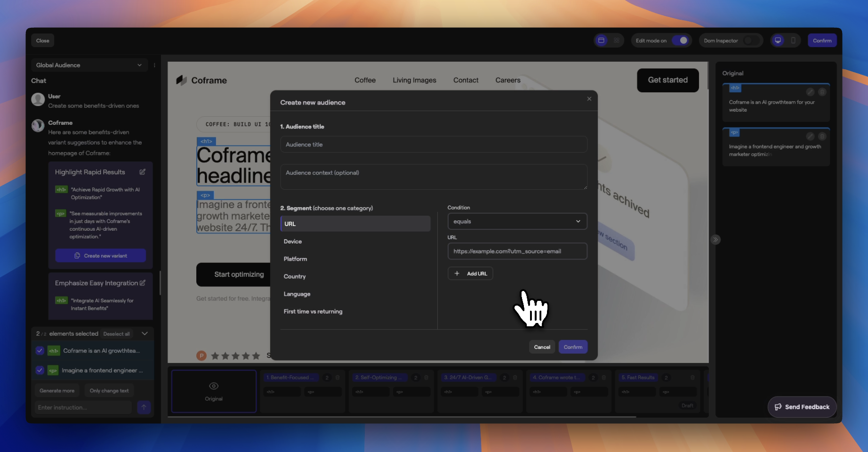Click the Generate more button
This screenshot has height=452, width=868.
tap(57, 391)
